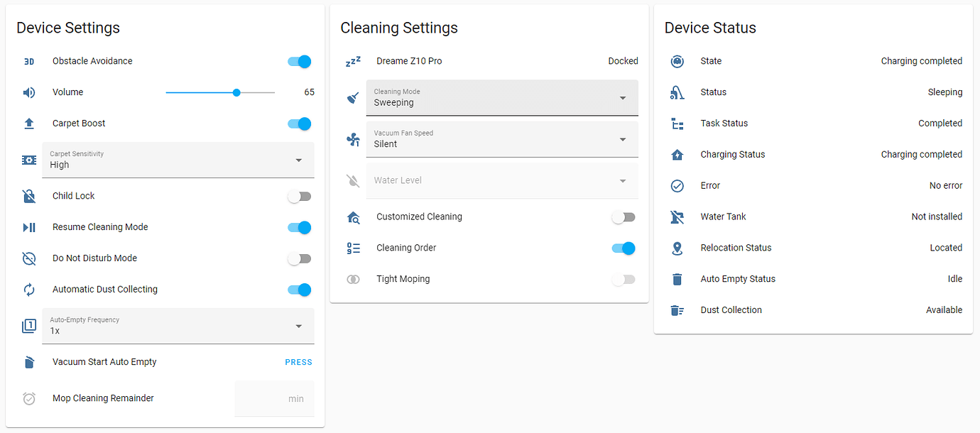The height and width of the screenshot is (433, 980).
Task: Click the Charging completed status text
Action: pos(921,61)
